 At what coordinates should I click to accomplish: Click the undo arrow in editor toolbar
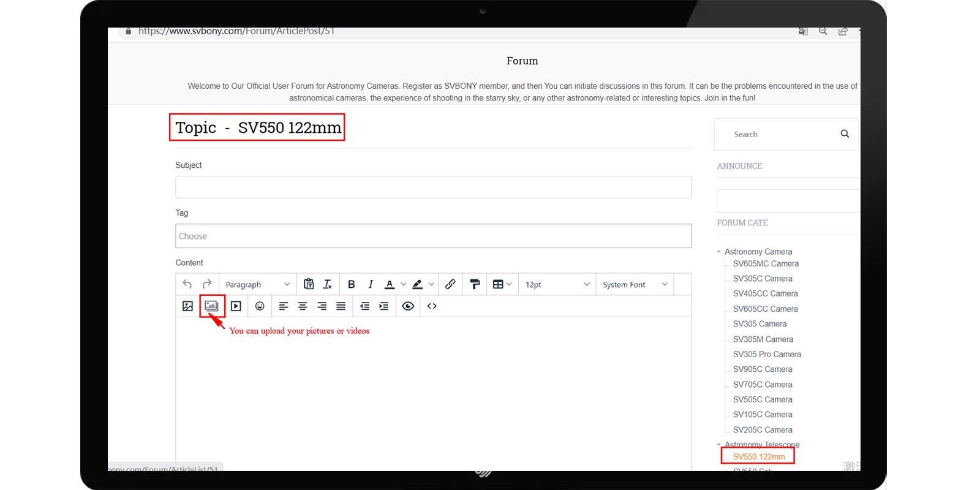[x=187, y=284]
